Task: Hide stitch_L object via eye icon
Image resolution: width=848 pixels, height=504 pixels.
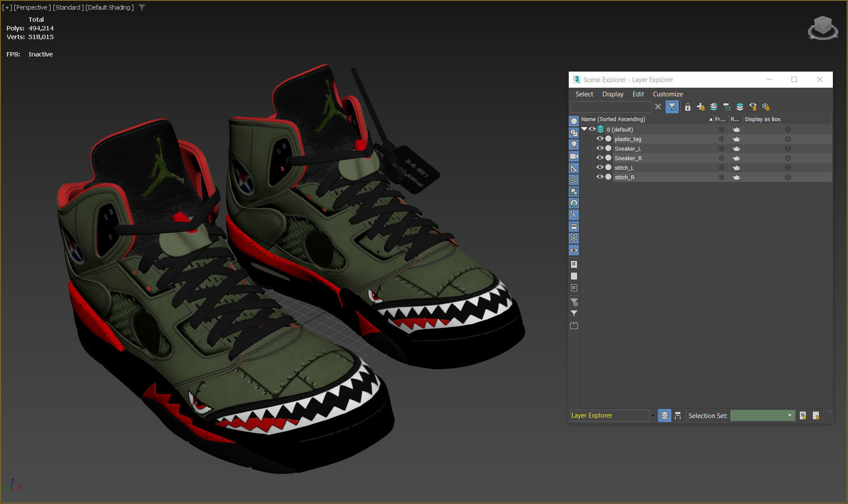Action: (x=600, y=168)
